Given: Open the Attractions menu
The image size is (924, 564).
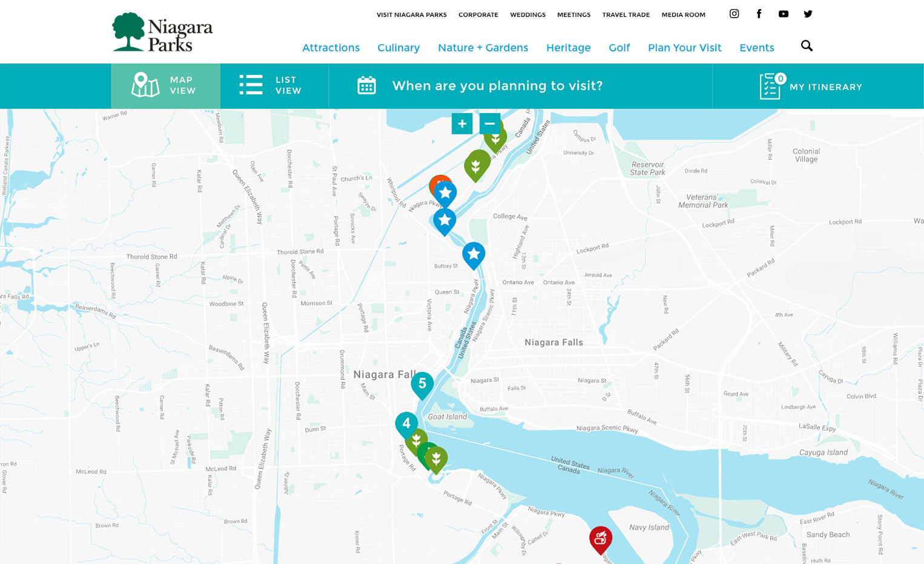Looking at the screenshot, I should pos(331,48).
